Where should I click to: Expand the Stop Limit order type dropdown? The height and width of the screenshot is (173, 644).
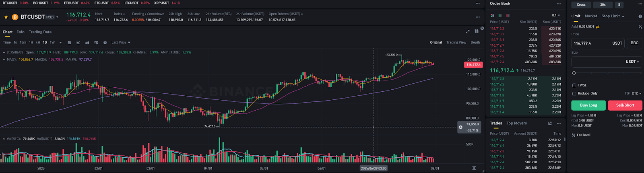(x=613, y=16)
